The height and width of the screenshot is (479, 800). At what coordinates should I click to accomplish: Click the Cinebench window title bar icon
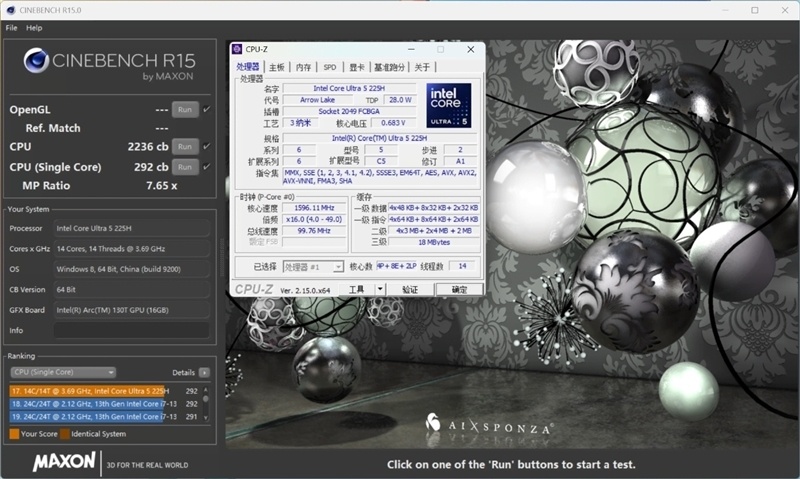pyautogui.click(x=9, y=9)
